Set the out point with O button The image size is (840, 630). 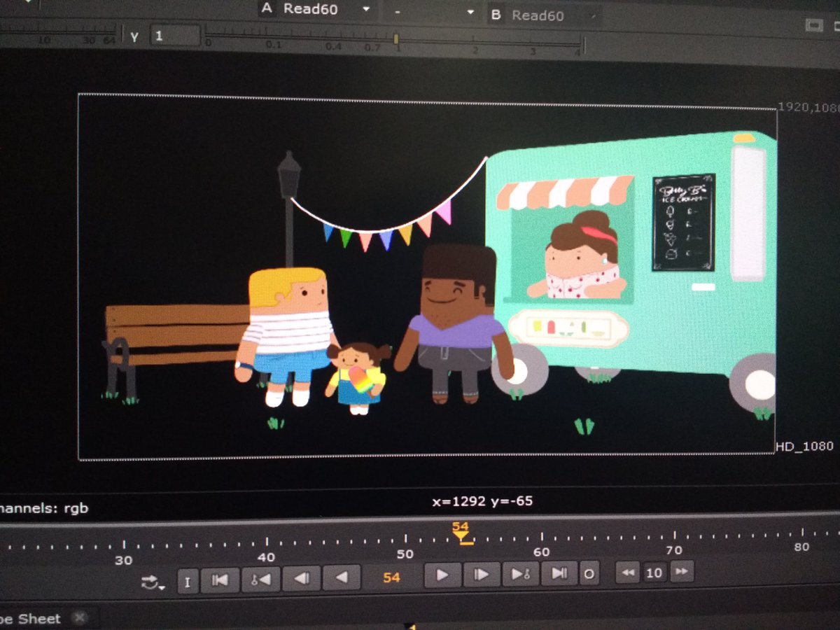(589, 573)
